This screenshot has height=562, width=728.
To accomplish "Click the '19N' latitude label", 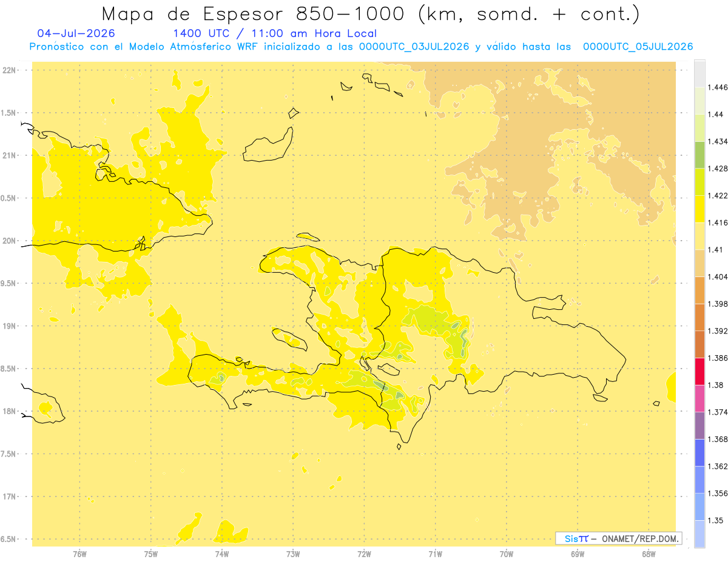I will pyautogui.click(x=9, y=326).
